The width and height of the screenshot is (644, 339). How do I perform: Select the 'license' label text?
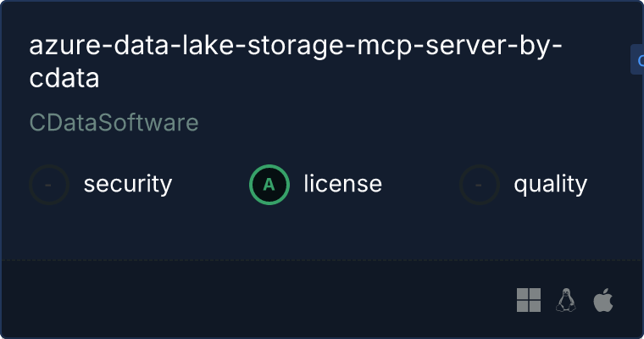[x=343, y=184]
